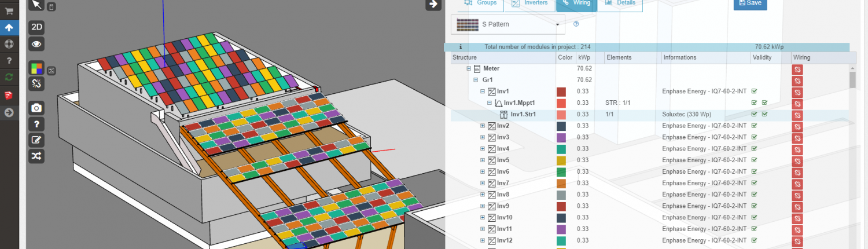Expand the Inv2 node
Screen dimensions: 868x249
(x=483, y=126)
